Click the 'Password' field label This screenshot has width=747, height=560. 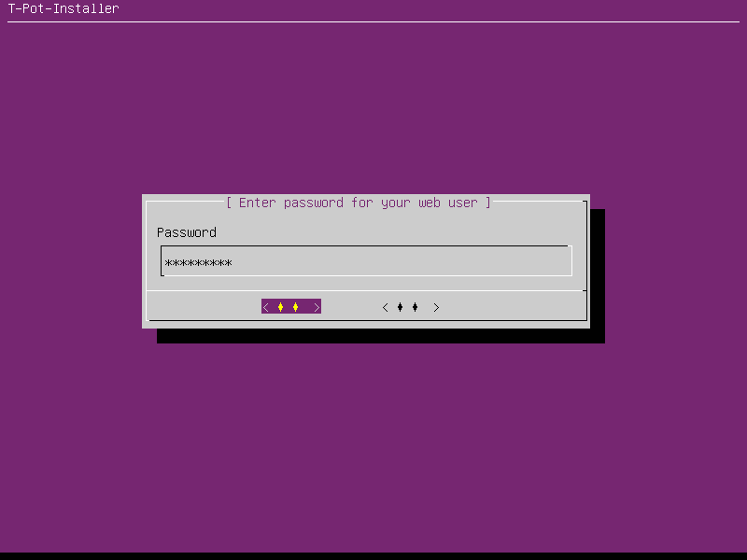pos(187,232)
